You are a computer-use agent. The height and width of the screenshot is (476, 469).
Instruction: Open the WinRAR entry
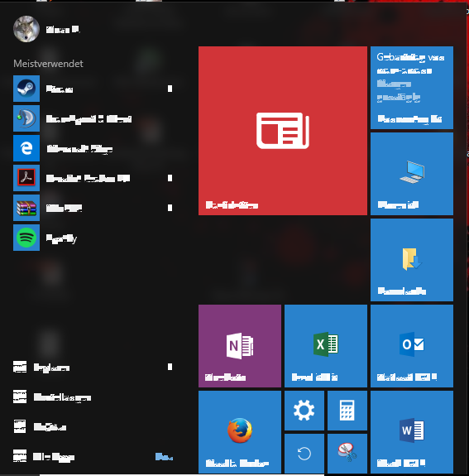click(93, 208)
